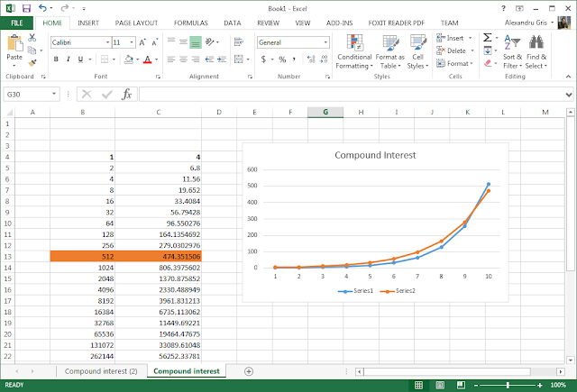Click the zoom slider in status bar
Screen dimensions: 577x392
[x=508, y=385]
